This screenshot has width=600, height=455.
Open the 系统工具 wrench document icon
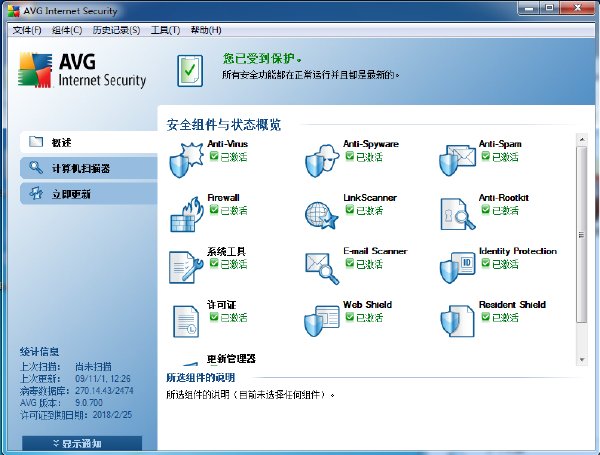tap(186, 267)
